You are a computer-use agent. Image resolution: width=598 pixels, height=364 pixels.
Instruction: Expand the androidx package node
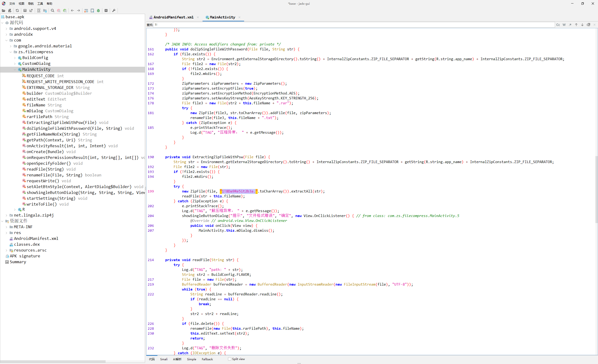(x=7, y=34)
